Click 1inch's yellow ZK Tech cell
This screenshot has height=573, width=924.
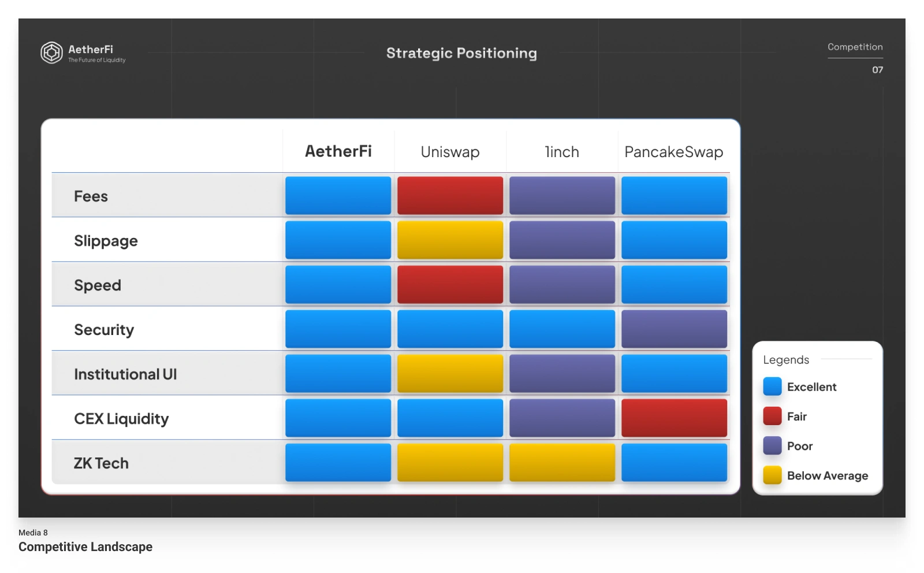(562, 463)
